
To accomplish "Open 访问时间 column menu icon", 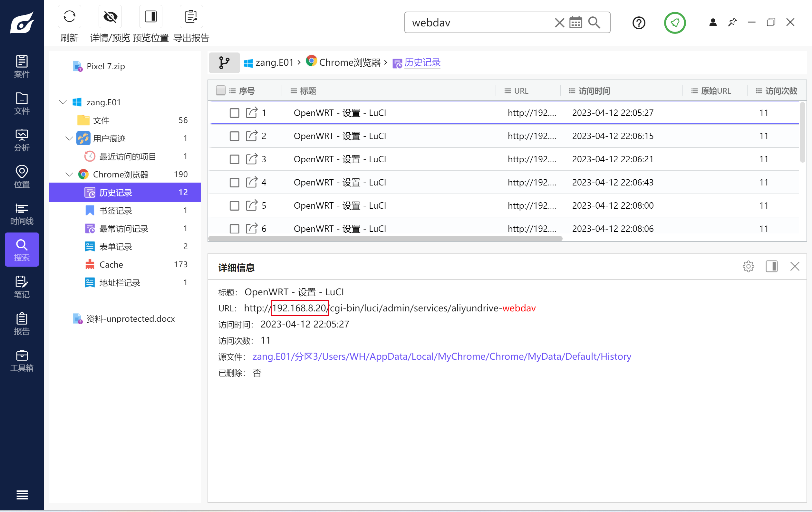I will pos(572,91).
